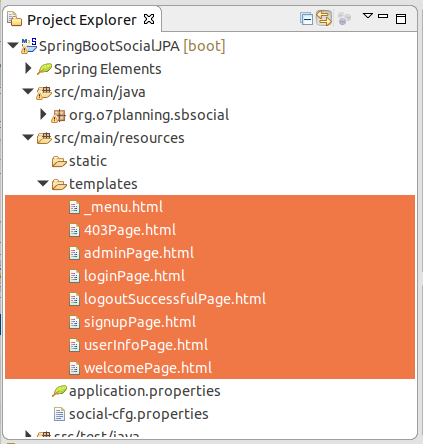Screen dimensions: 423x444
Task: Collapse the src/main/java source folder
Action: (28, 91)
